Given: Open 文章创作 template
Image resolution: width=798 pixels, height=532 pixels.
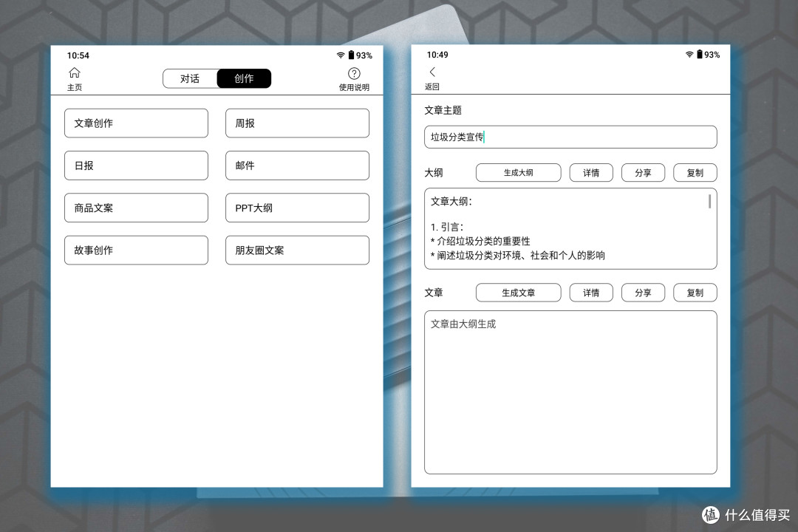Looking at the screenshot, I should pyautogui.click(x=137, y=123).
